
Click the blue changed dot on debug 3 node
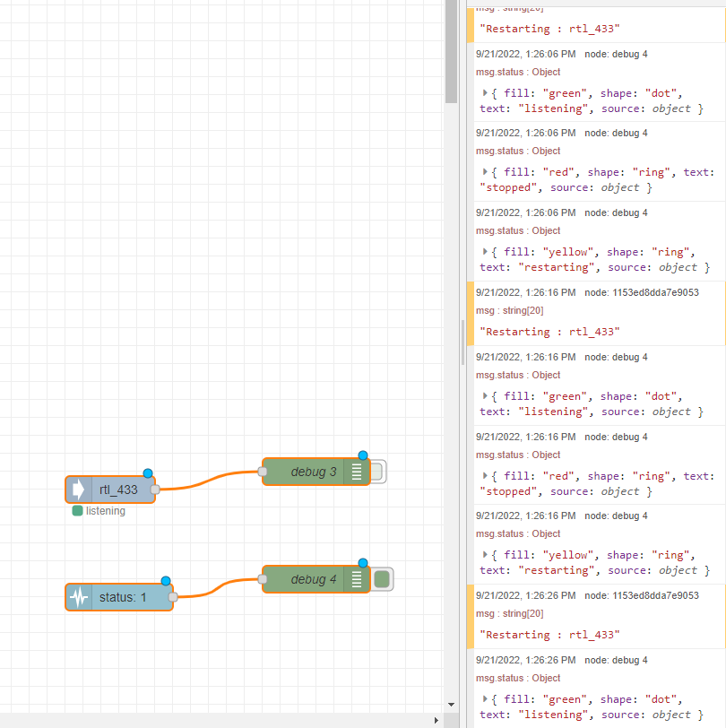coord(363,455)
